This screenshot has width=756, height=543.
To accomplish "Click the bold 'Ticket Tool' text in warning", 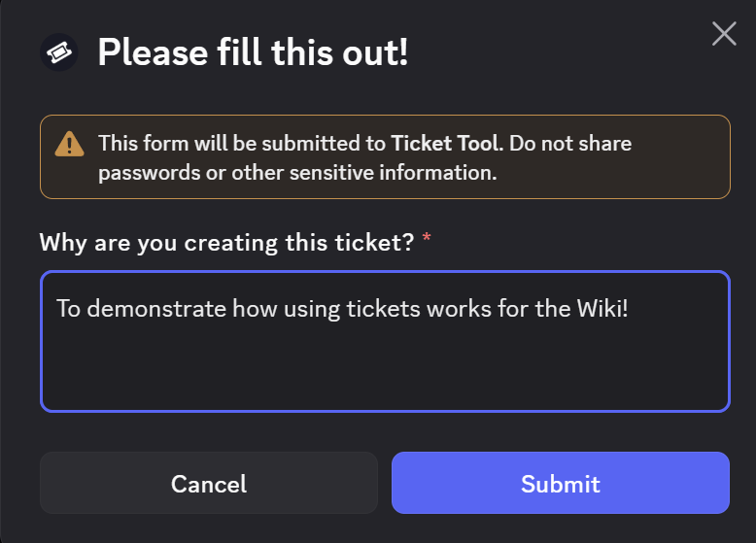I will (445, 144).
